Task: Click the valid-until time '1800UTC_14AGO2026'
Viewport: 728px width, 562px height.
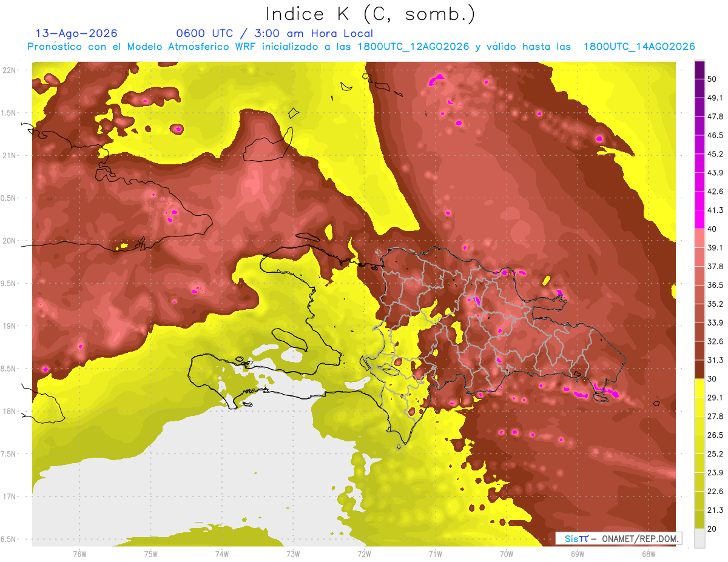Action: (x=639, y=47)
